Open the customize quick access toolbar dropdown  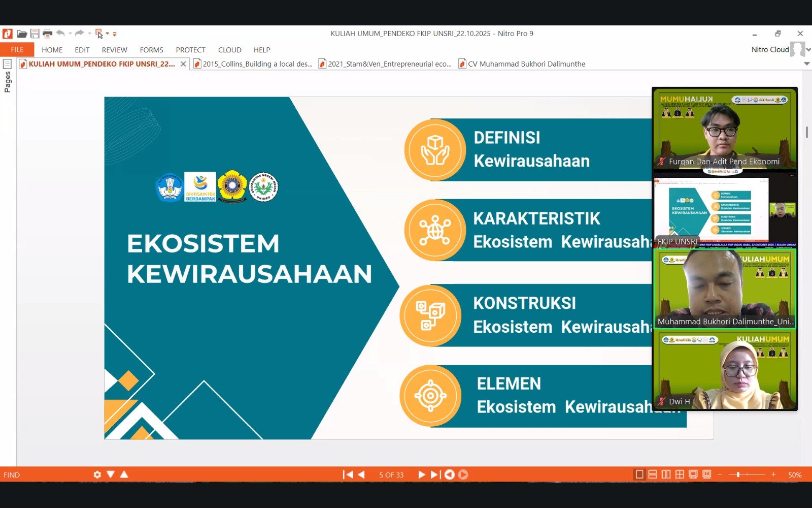coord(115,34)
